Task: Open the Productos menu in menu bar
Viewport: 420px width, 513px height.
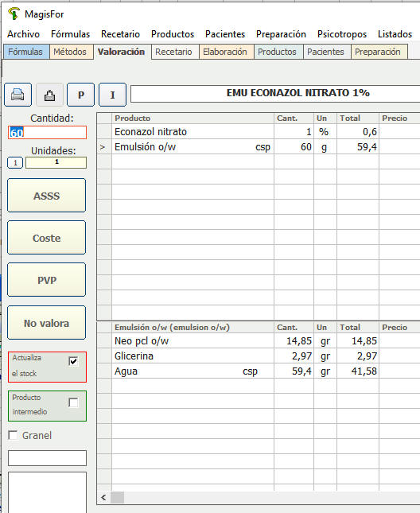Action: tap(173, 34)
